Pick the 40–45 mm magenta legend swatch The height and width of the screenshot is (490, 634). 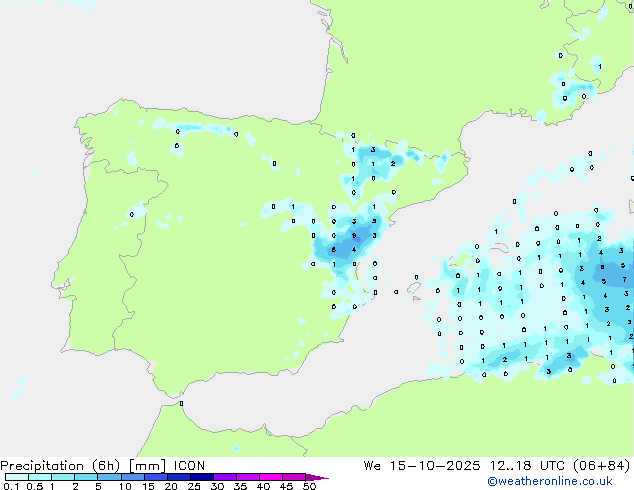click(x=271, y=477)
